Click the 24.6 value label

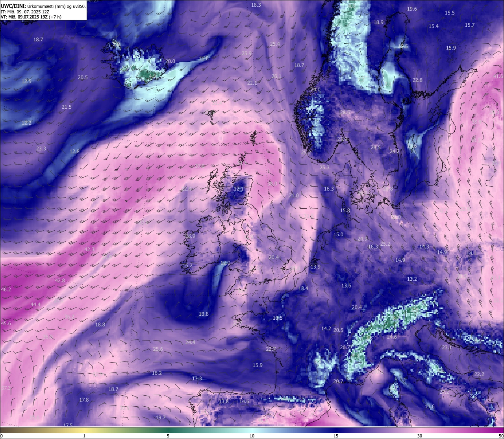(x=392, y=337)
